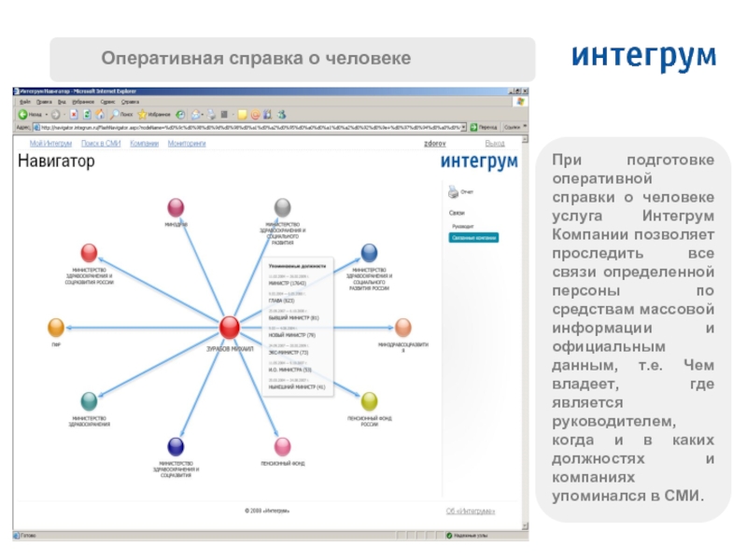Viewport: 747px width, 560px height.
Task: Open the Back button history dropdown arrow
Action: point(46,114)
